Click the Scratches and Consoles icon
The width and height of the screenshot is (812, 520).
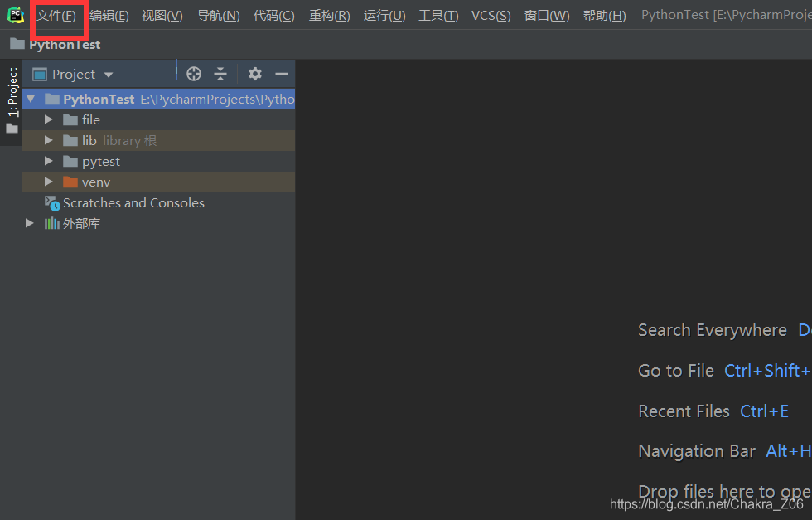(51, 203)
